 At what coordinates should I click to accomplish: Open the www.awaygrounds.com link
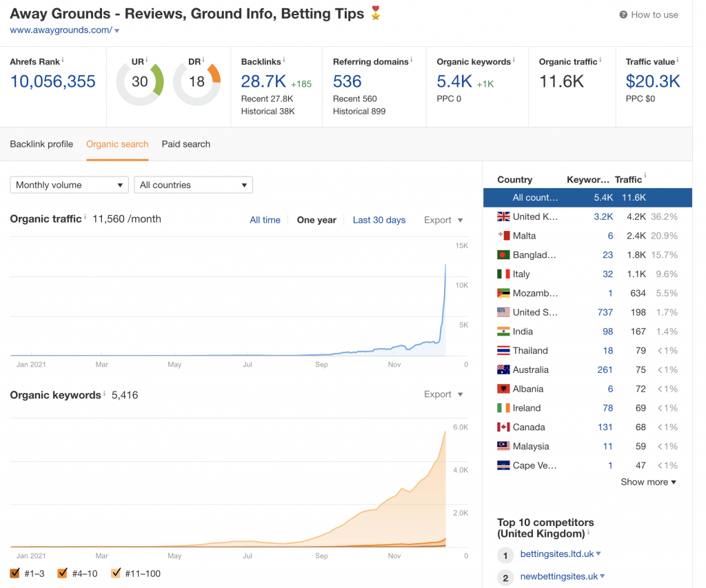click(61, 30)
